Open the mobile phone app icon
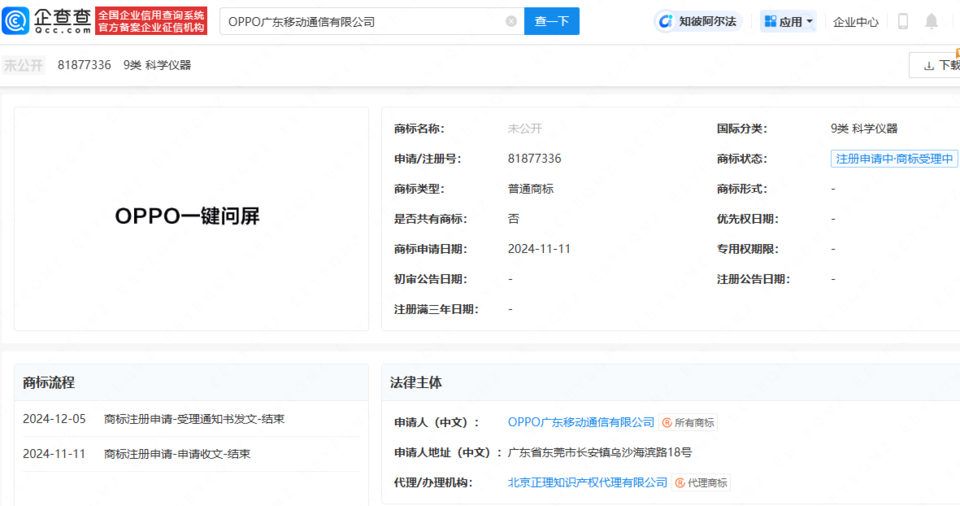This screenshot has width=960, height=506. tap(902, 21)
